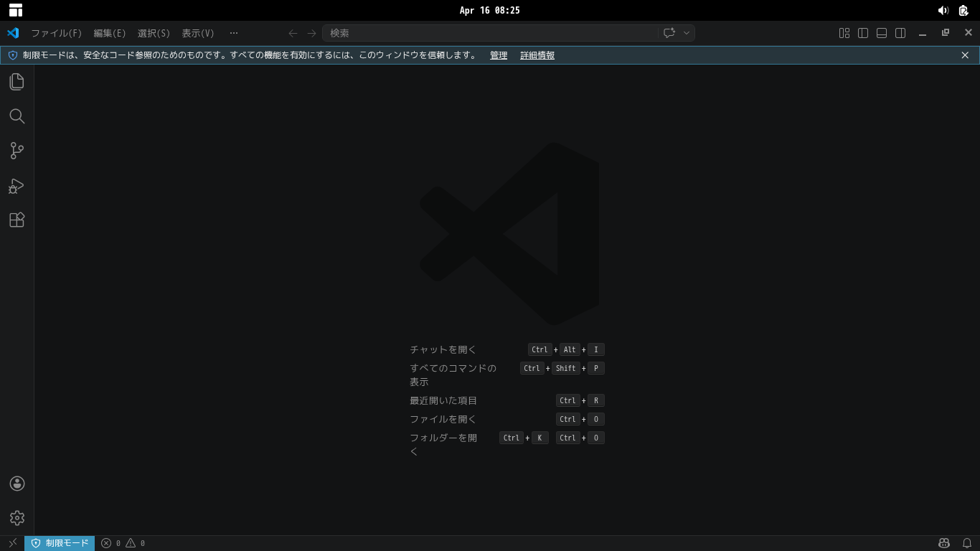
Task: Click the すべてのコマンドの表示 text
Action: tap(453, 375)
